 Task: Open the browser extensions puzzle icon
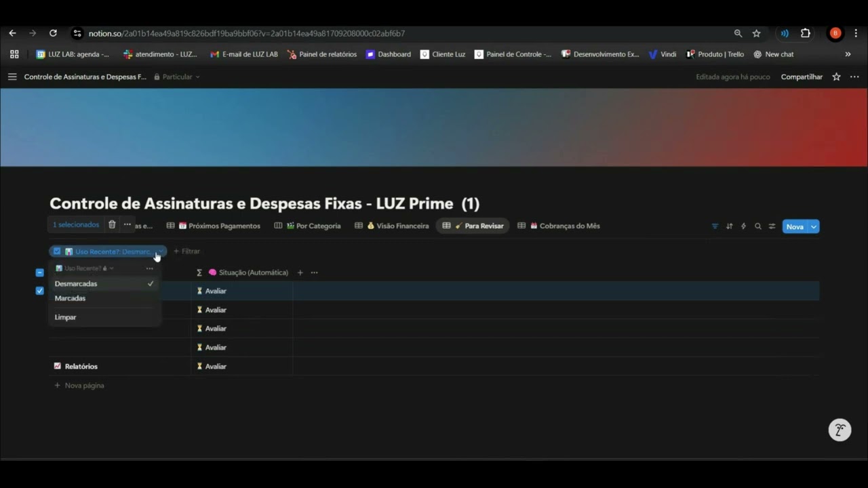(806, 33)
